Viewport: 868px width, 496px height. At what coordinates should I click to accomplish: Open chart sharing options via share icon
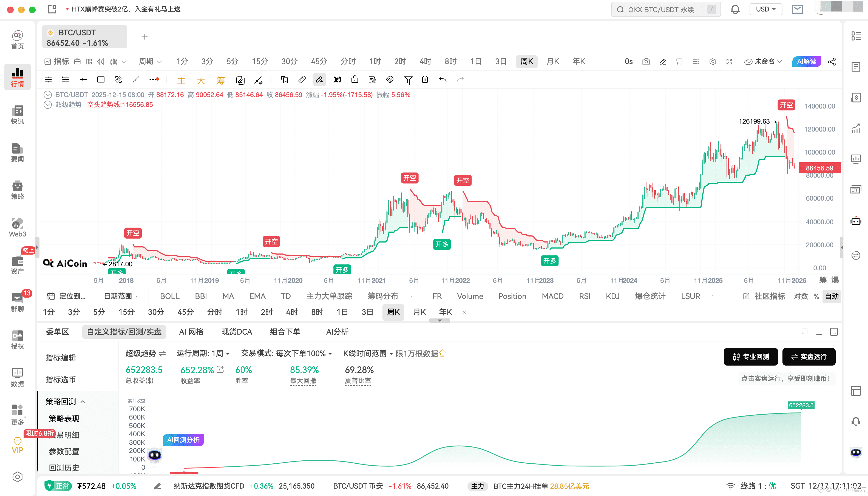coord(832,62)
